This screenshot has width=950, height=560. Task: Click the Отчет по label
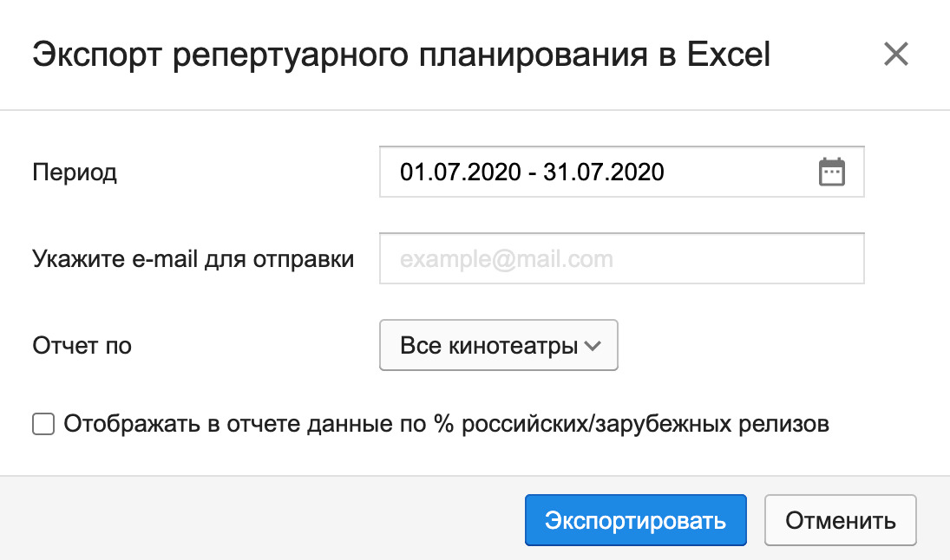(82, 346)
